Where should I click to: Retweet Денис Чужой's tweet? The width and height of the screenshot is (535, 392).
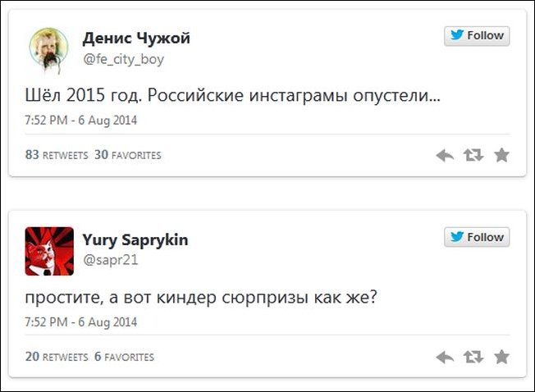pyautogui.click(x=473, y=155)
